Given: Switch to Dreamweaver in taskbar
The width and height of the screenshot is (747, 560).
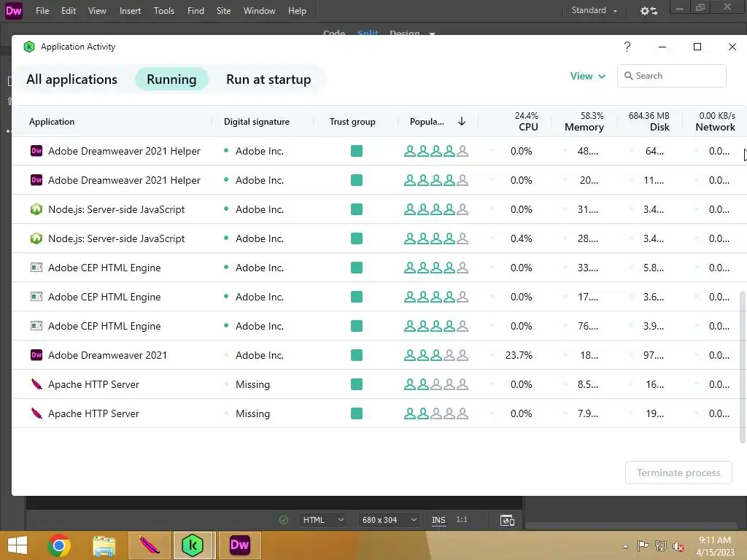Looking at the screenshot, I should pyautogui.click(x=239, y=545).
